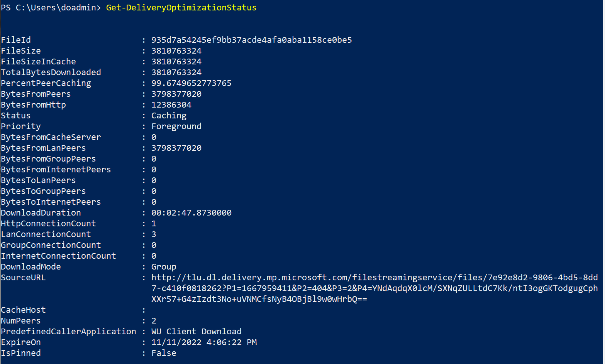Viewport: 605px width, 364px height.
Task: Click the FileSize value 3810763324
Action: click(176, 51)
